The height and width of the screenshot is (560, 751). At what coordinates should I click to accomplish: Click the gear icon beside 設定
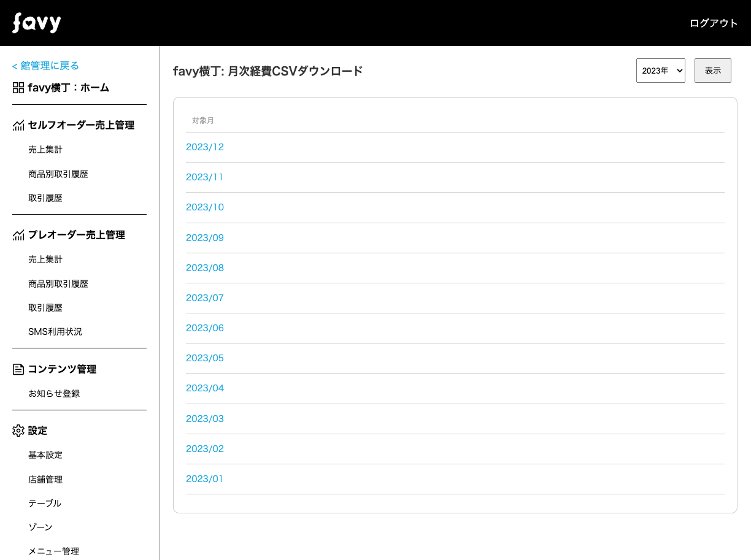[18, 431]
